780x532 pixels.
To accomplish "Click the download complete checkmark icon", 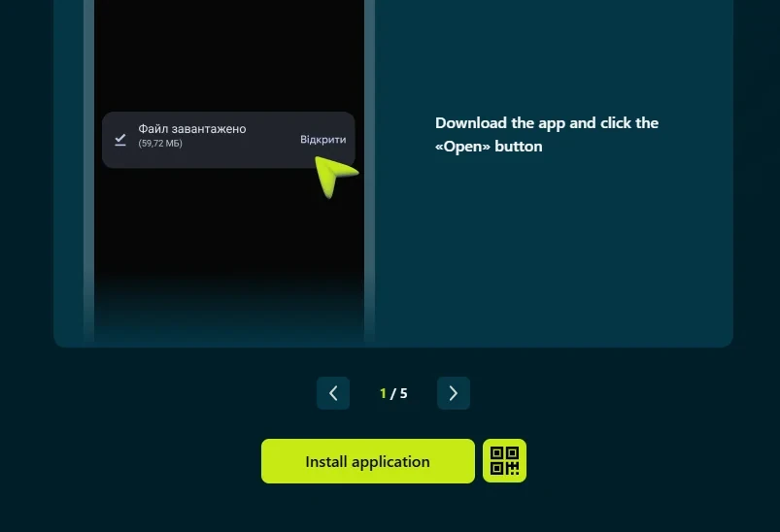I will [x=120, y=140].
